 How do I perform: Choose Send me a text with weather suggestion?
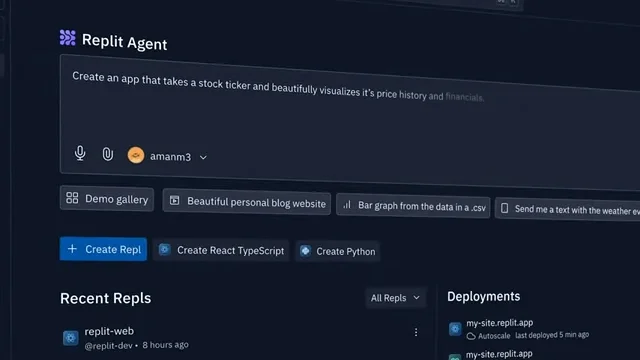(x=568, y=209)
